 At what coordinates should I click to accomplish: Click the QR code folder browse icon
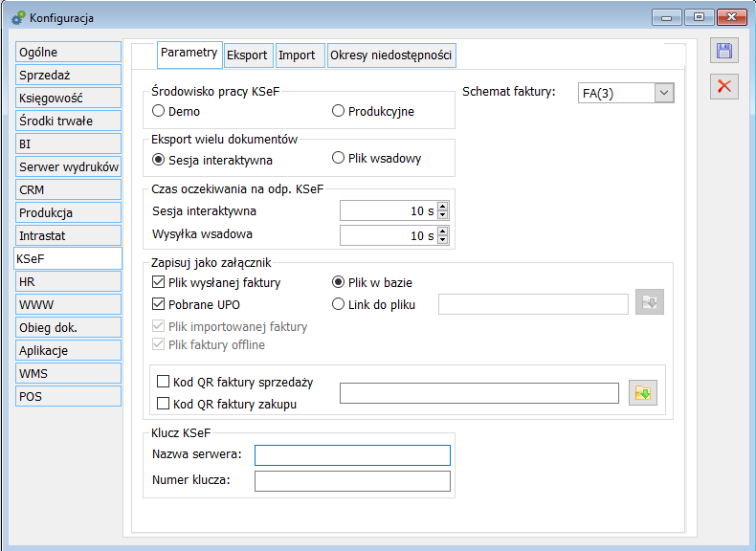[643, 393]
